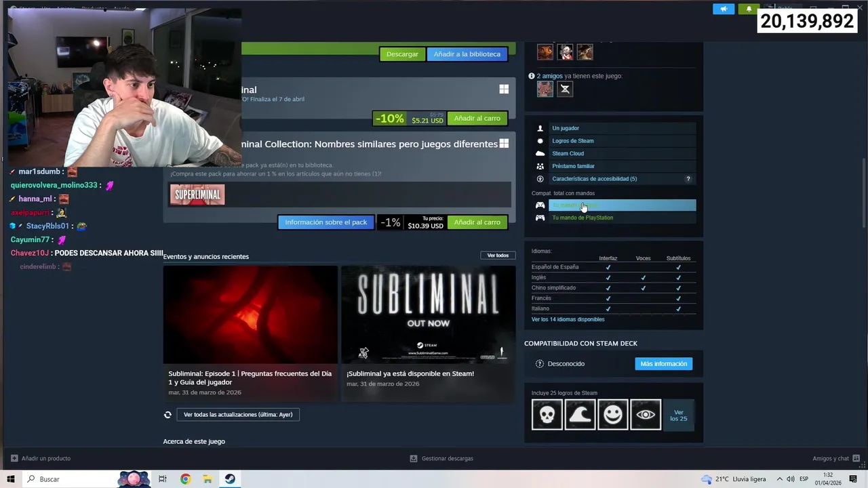Click ¡Subliminal ya está disponible en Steam! title
Image resolution: width=868 pixels, height=488 pixels.
[410, 373]
